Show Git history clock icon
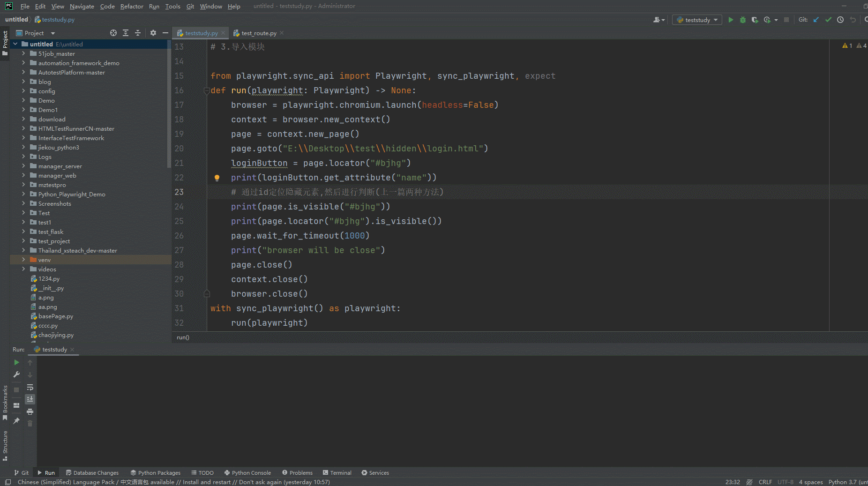Image resolution: width=868 pixels, height=486 pixels. coord(840,20)
